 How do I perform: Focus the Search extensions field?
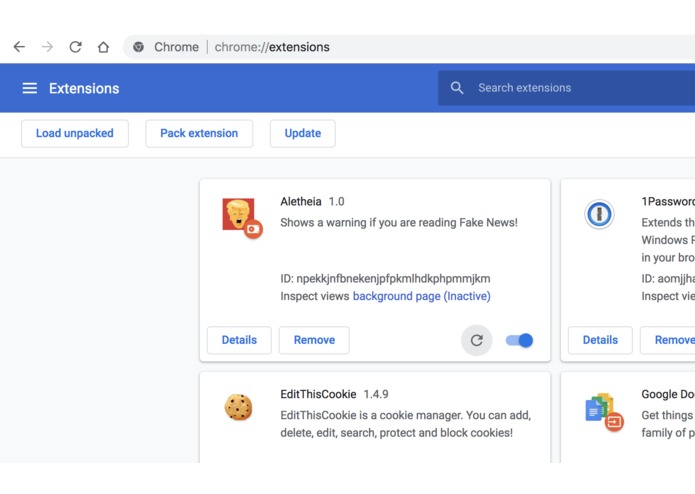click(x=566, y=88)
